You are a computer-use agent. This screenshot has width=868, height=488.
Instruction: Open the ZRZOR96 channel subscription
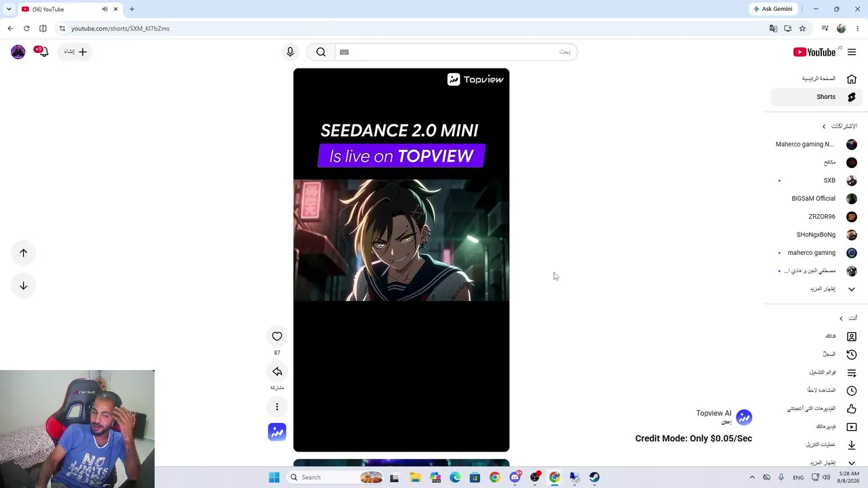pos(816,217)
